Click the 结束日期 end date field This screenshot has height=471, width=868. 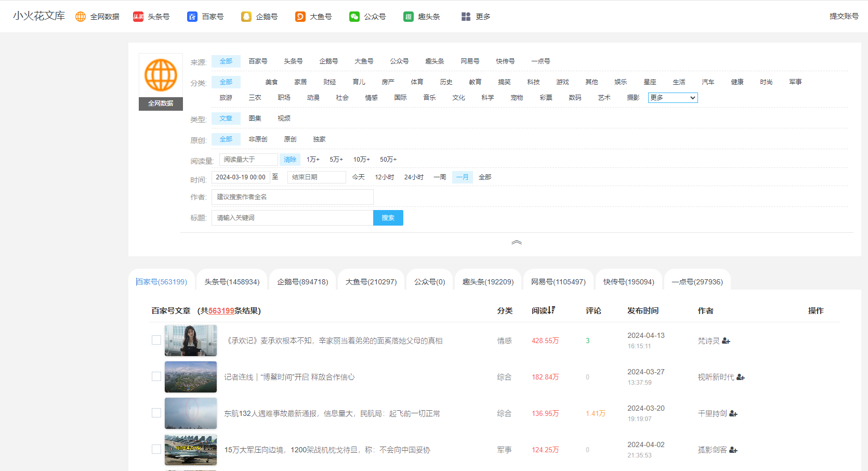pyautogui.click(x=317, y=177)
